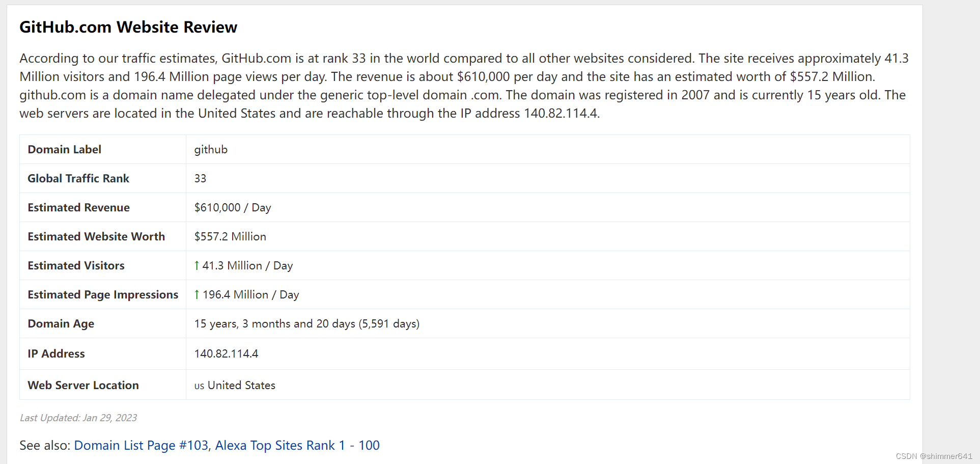Open the Domain List Page #103 link

[141, 446]
